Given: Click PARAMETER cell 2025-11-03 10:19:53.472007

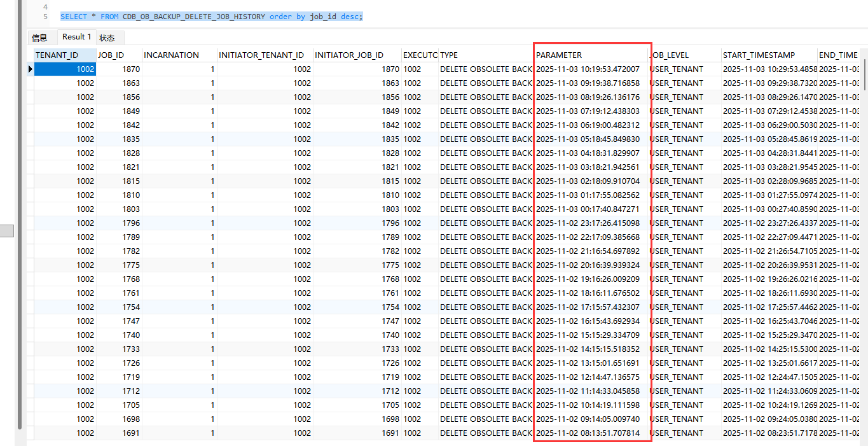Looking at the screenshot, I should pyautogui.click(x=588, y=69).
